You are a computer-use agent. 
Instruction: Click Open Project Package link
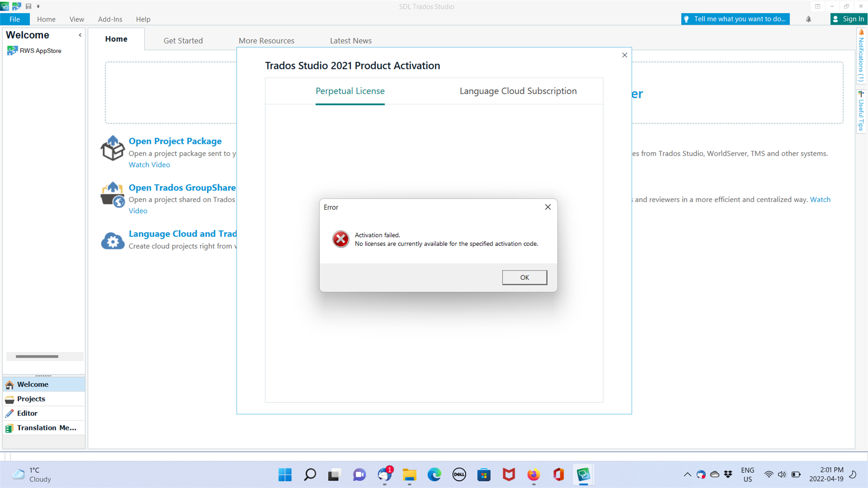(175, 141)
